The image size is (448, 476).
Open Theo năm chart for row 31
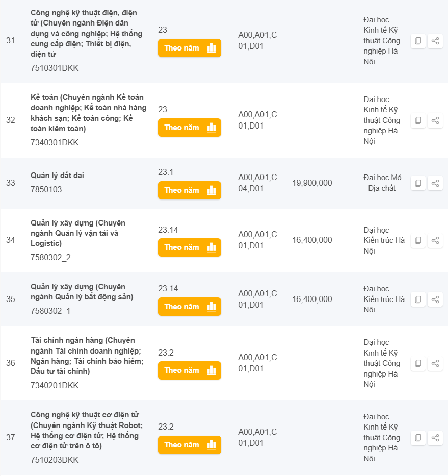click(190, 48)
